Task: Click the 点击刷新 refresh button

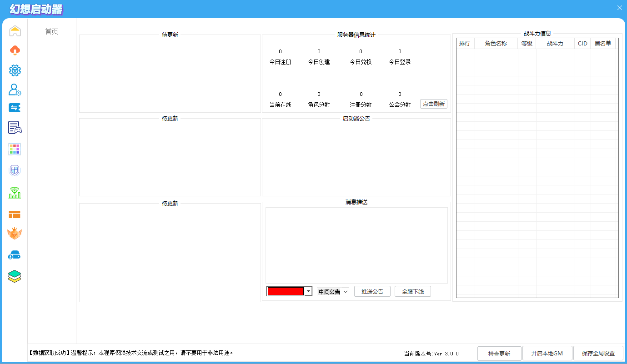Action: point(434,104)
